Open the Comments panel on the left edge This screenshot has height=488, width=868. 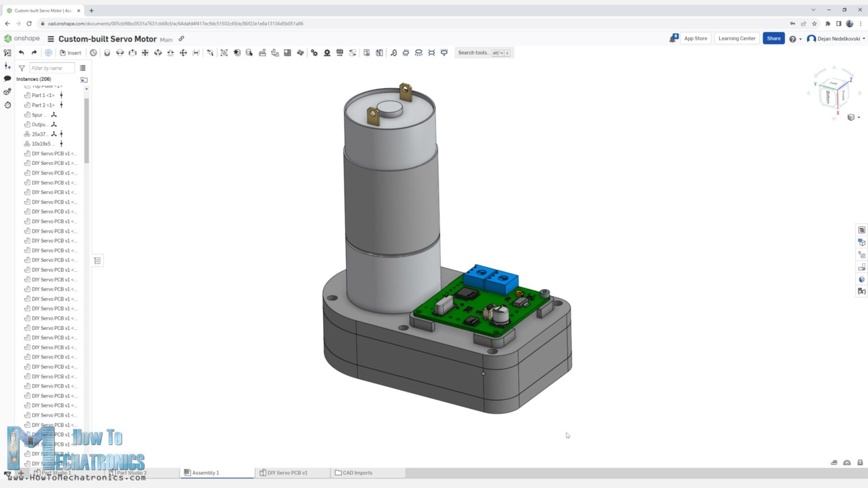click(7, 79)
